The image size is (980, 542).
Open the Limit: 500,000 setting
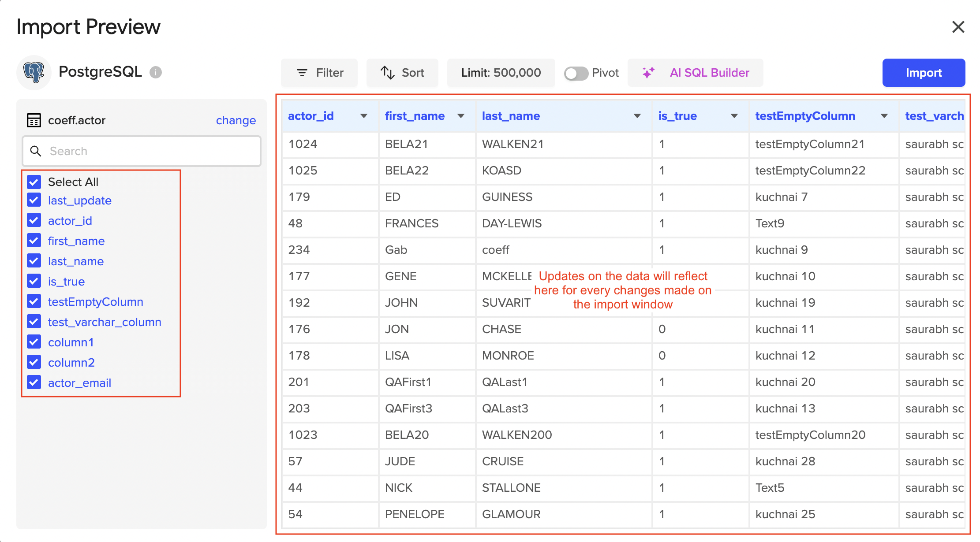(x=501, y=73)
